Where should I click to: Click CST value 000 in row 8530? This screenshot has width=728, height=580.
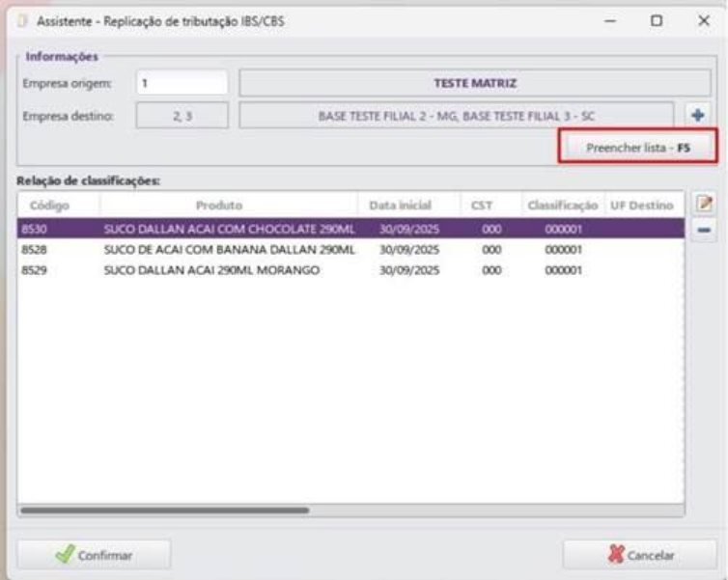(491, 229)
